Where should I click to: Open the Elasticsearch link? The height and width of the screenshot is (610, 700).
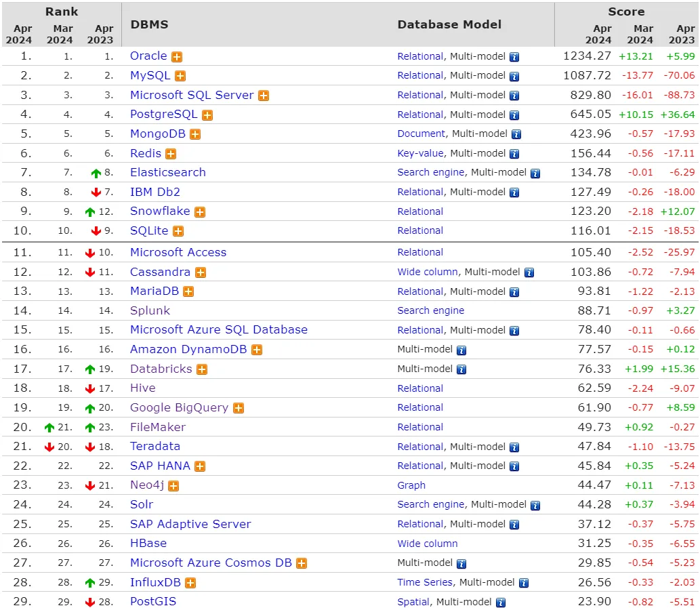(168, 172)
